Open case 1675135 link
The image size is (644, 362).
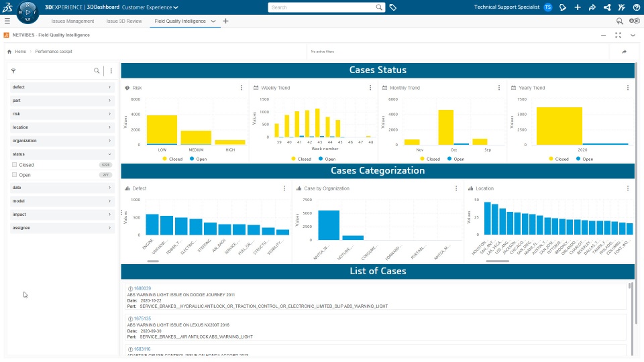point(142,318)
